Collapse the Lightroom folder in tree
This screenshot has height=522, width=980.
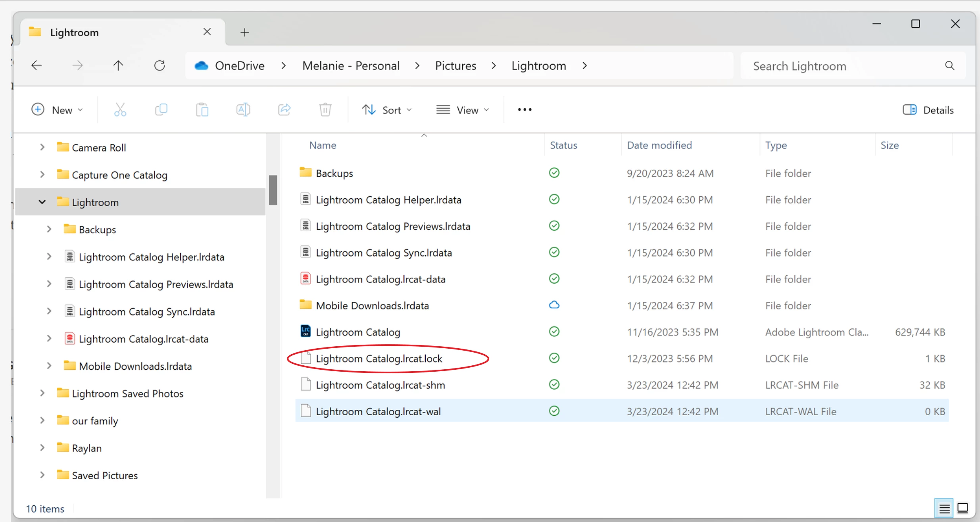[42, 202]
